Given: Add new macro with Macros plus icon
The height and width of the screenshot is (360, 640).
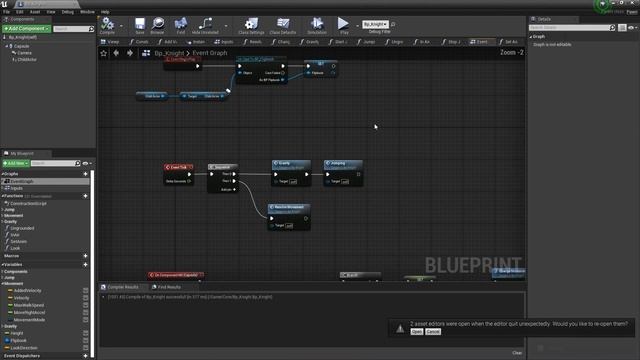Looking at the screenshot, I should 85,256.
